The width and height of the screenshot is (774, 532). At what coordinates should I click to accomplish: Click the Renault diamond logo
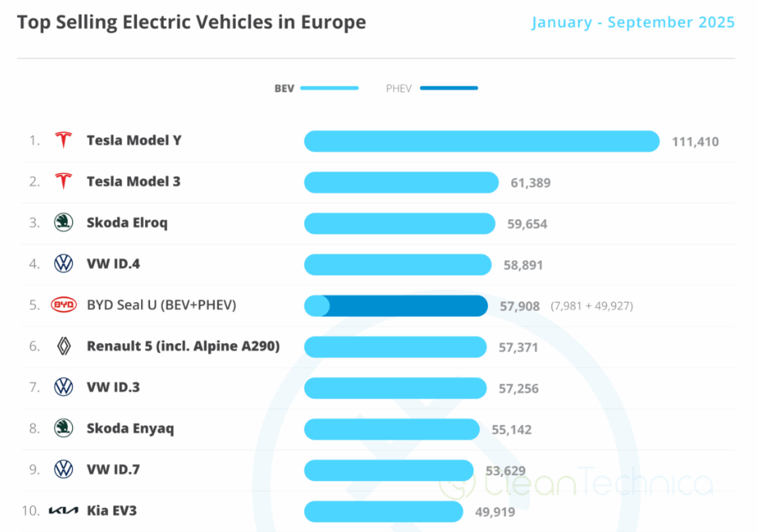pos(63,347)
